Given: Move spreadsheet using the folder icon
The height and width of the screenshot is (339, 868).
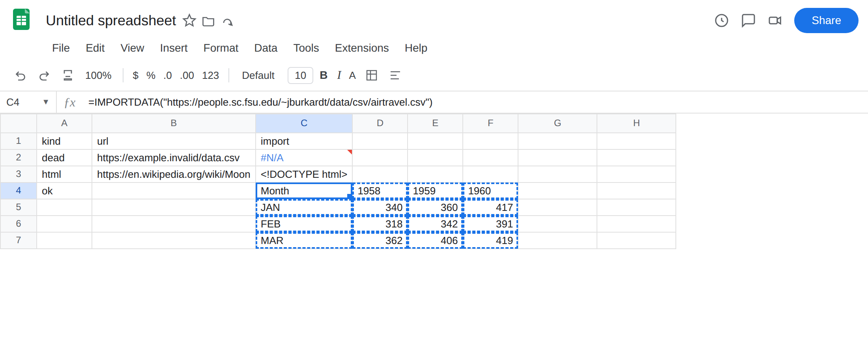Looking at the screenshot, I should click(208, 21).
